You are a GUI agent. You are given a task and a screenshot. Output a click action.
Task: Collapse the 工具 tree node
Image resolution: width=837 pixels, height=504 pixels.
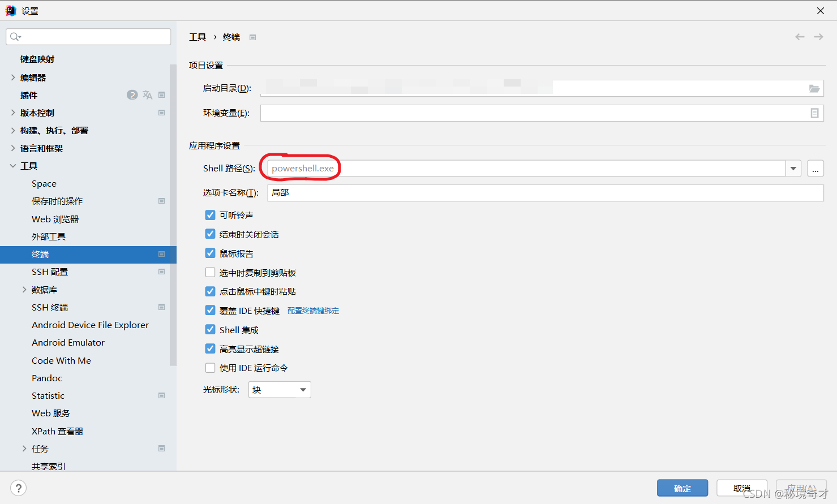13,166
